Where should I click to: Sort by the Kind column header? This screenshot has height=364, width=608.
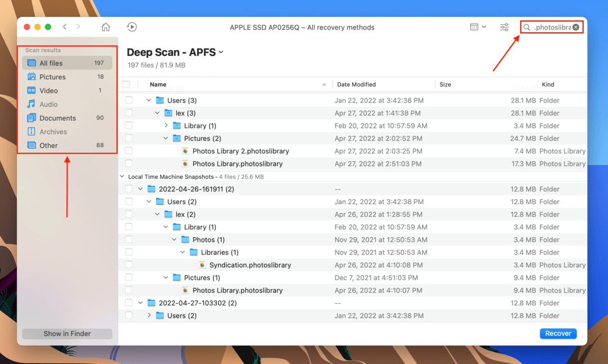[x=548, y=84]
